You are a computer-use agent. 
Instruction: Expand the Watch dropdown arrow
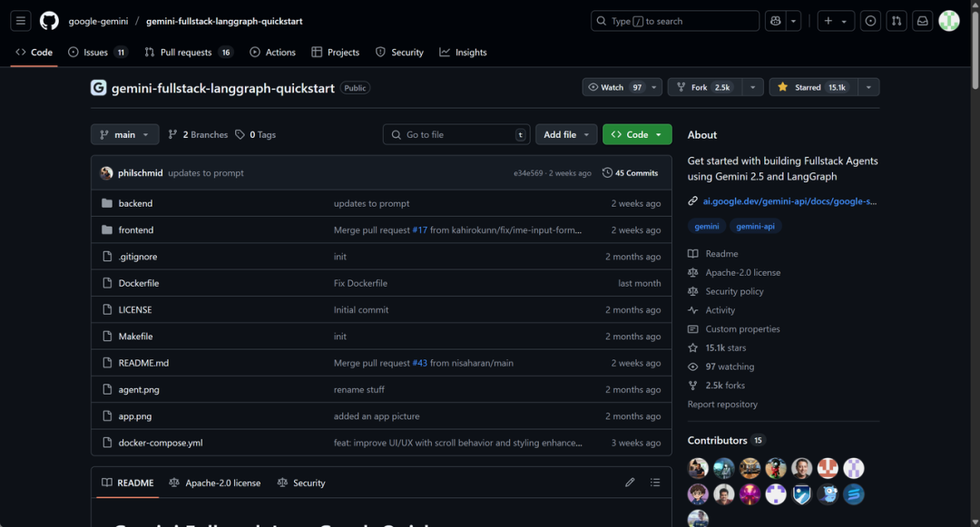point(654,87)
